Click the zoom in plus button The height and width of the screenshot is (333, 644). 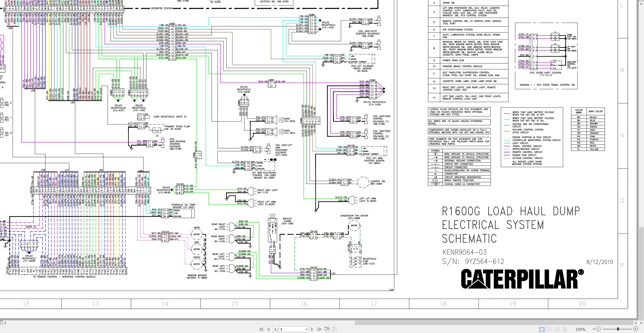coord(635,329)
